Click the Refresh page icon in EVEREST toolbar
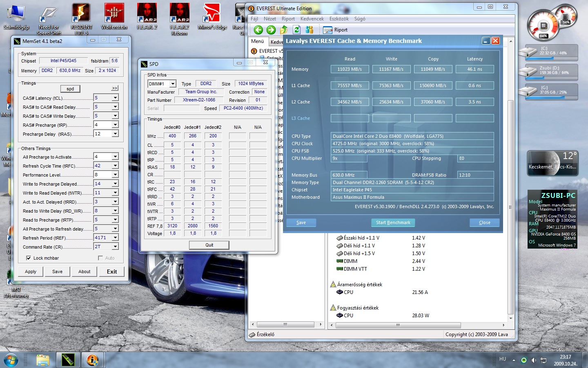Image resolution: width=588 pixels, height=368 pixels. 296,30
